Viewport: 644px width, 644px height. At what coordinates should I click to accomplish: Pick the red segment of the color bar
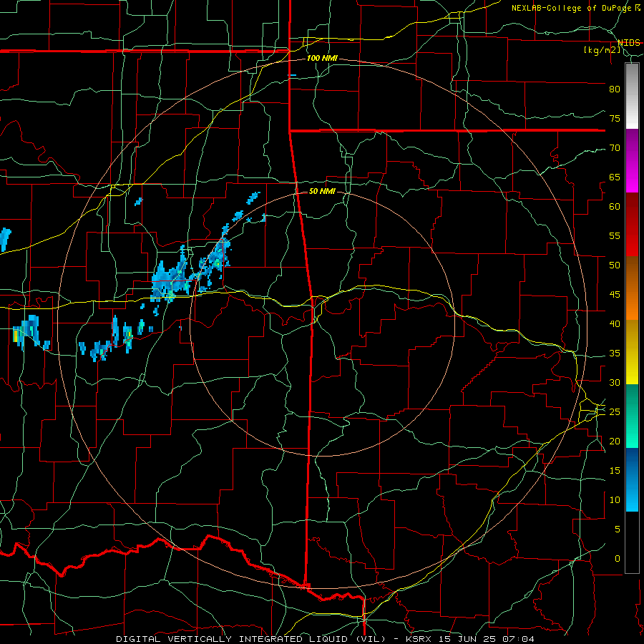point(632,225)
